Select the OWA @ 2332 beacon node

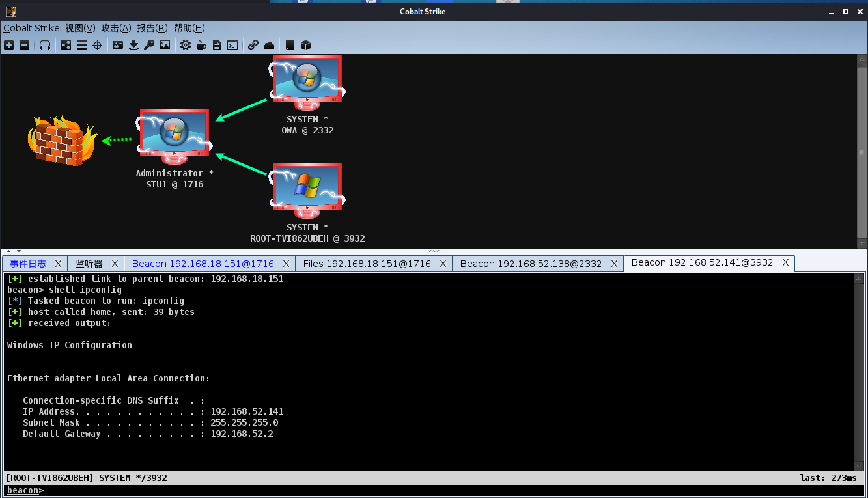click(x=307, y=95)
